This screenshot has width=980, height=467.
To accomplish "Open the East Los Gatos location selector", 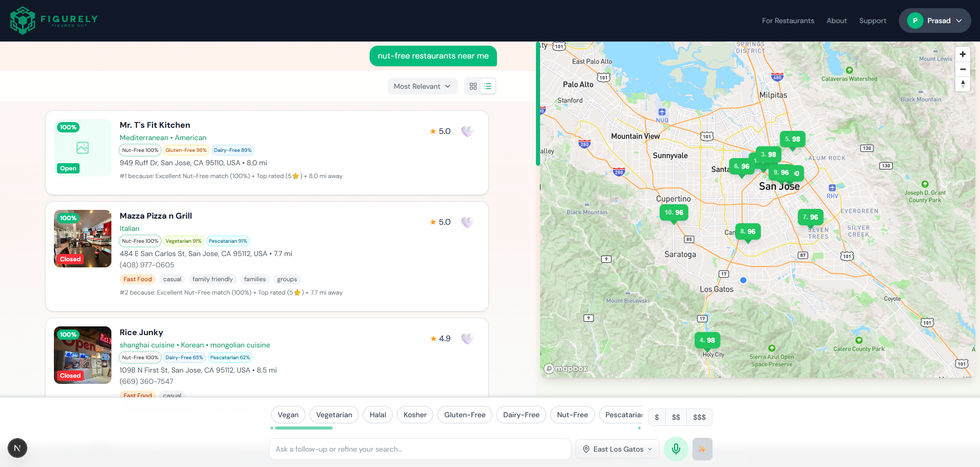I will pos(617,449).
